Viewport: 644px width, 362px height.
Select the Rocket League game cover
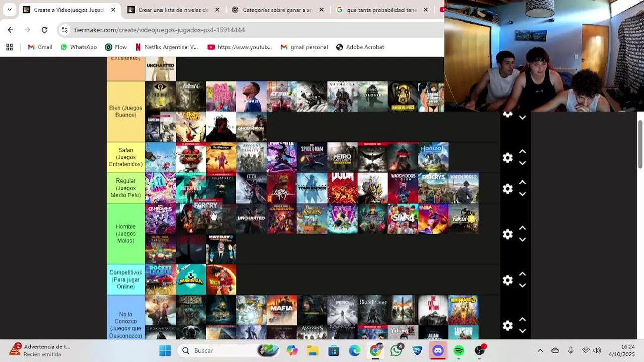coord(160,280)
